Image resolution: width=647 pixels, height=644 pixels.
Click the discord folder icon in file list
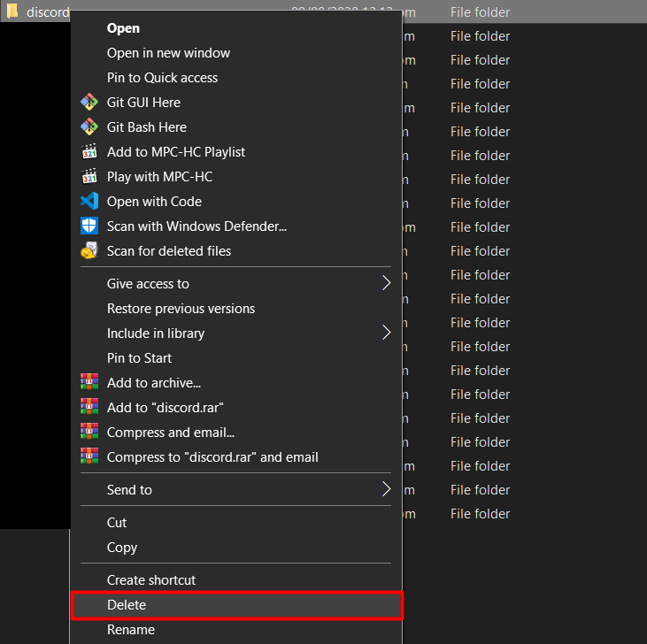click(x=12, y=12)
